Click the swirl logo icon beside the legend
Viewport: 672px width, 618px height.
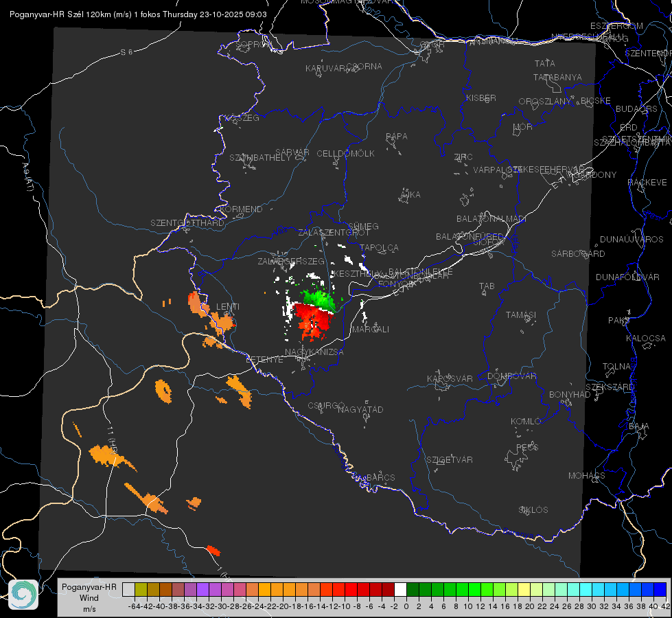(23, 595)
